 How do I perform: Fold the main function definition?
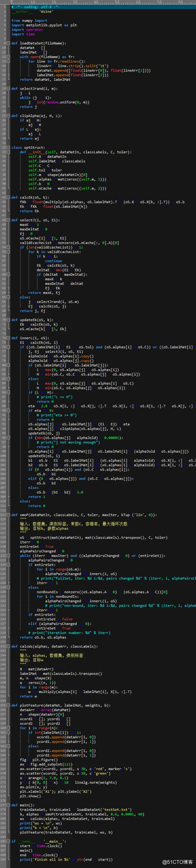coord(8,805)
